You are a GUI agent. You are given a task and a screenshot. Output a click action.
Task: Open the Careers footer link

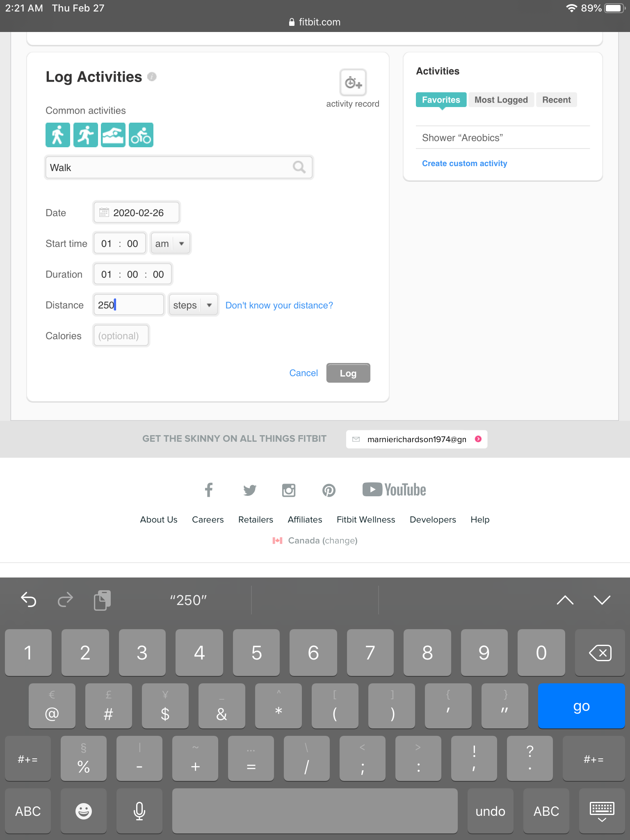tap(208, 519)
